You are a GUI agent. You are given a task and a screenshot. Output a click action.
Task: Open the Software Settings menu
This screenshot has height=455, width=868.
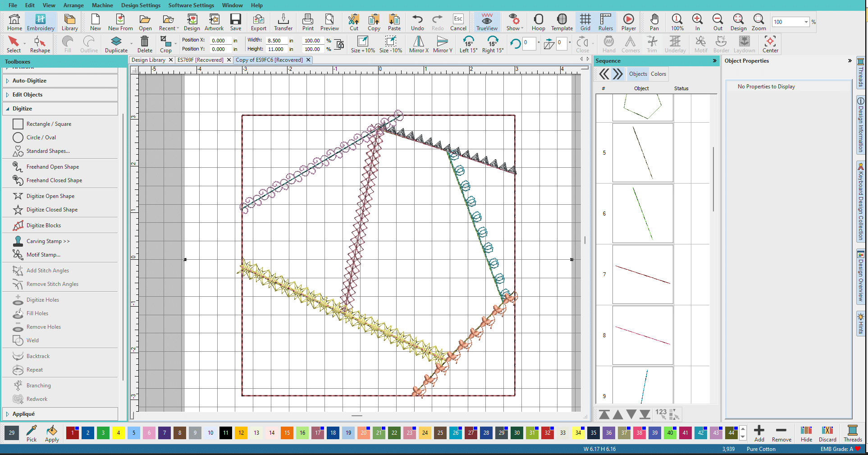pos(191,5)
